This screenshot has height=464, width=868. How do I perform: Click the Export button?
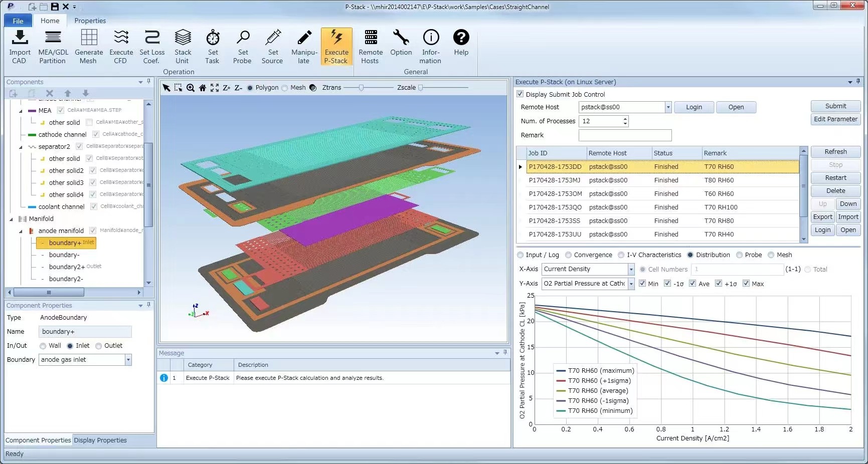(x=822, y=217)
